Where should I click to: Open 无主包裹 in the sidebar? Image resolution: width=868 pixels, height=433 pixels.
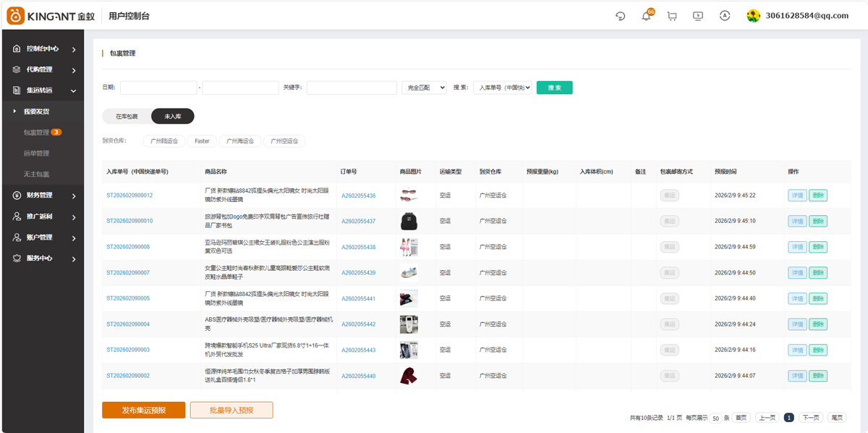36,175
